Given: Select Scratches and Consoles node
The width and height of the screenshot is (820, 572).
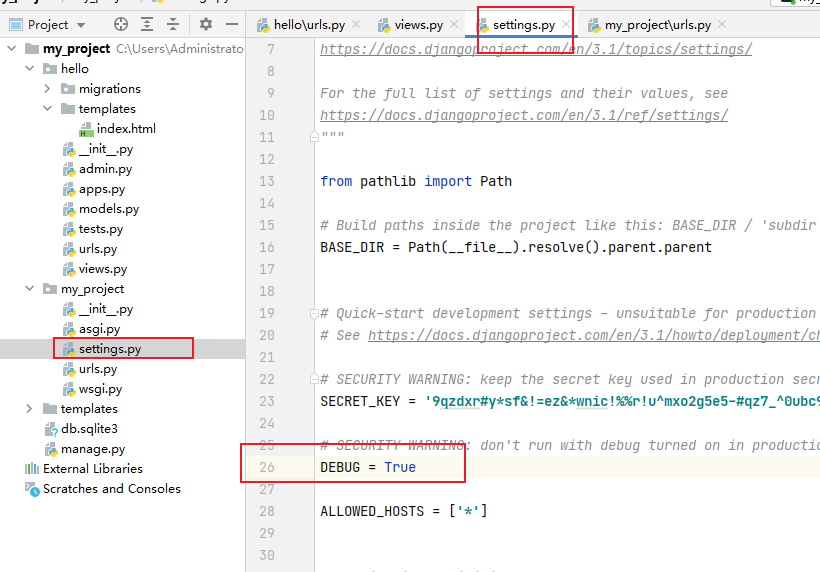Looking at the screenshot, I should [111, 488].
